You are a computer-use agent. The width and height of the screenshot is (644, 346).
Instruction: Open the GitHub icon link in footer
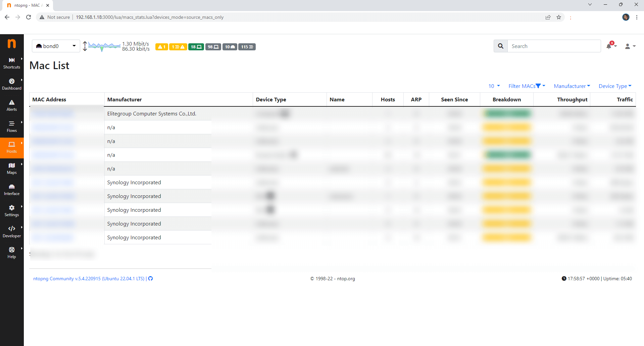pyautogui.click(x=151, y=279)
